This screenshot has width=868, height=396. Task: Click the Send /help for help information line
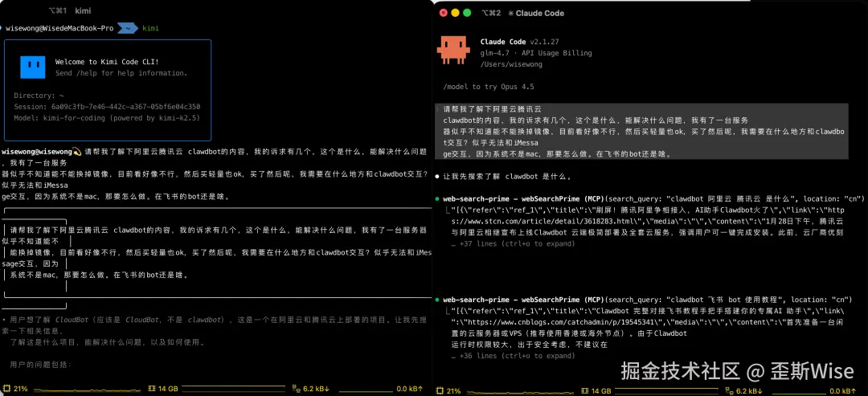pyautogui.click(x=121, y=73)
